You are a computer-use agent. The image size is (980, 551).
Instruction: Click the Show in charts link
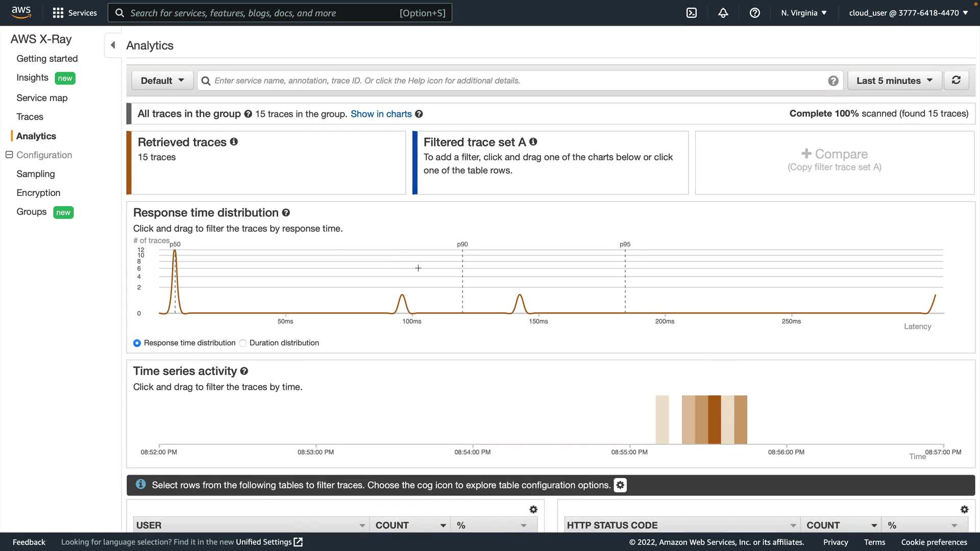click(x=381, y=114)
